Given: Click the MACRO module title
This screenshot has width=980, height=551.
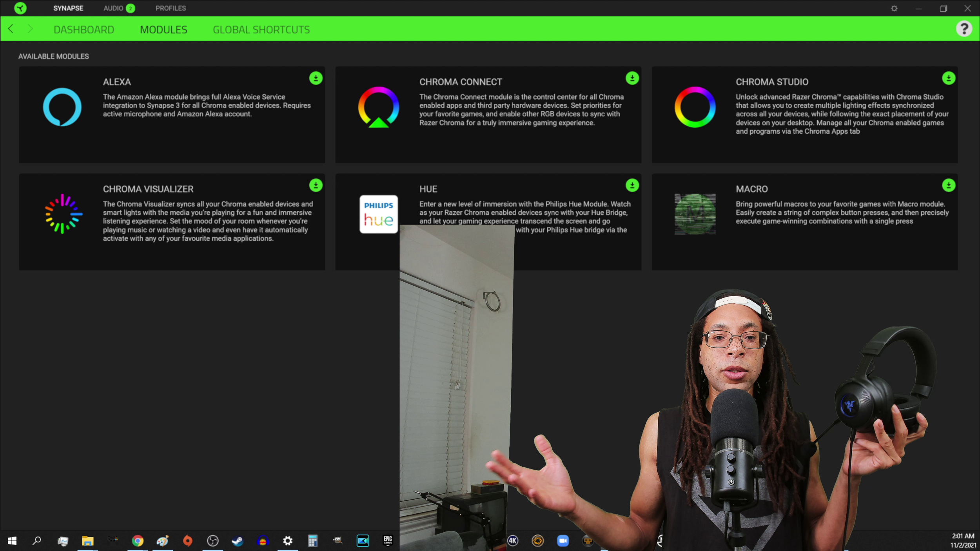Looking at the screenshot, I should pyautogui.click(x=751, y=189).
